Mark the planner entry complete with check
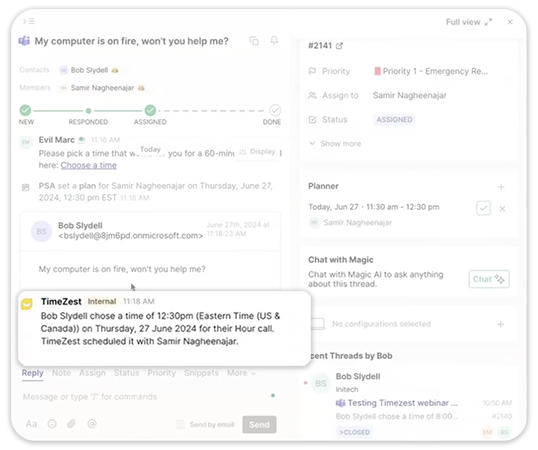538x450 pixels. pos(483,208)
